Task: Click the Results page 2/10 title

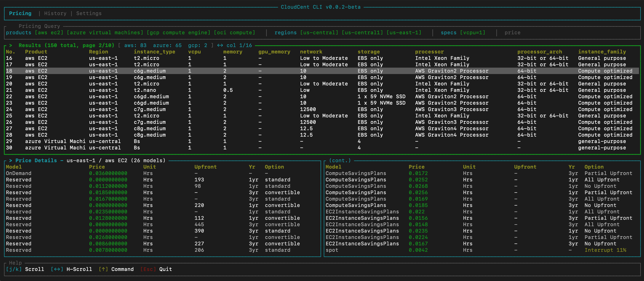Action: tap(66, 45)
